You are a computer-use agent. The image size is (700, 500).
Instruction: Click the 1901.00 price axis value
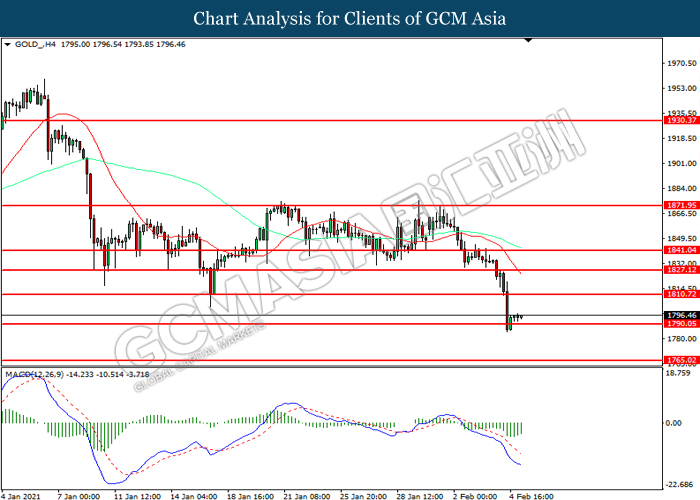682,163
